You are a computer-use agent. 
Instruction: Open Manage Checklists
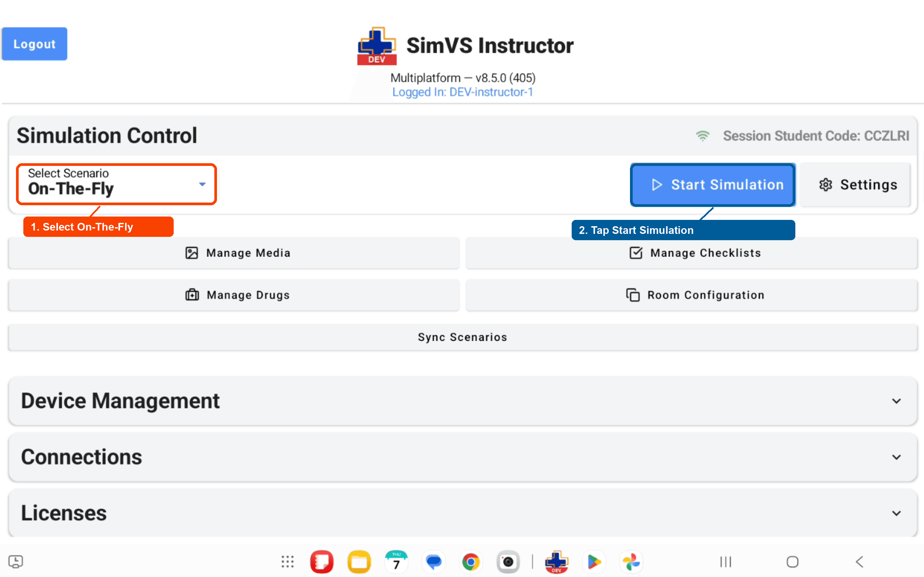(x=691, y=253)
